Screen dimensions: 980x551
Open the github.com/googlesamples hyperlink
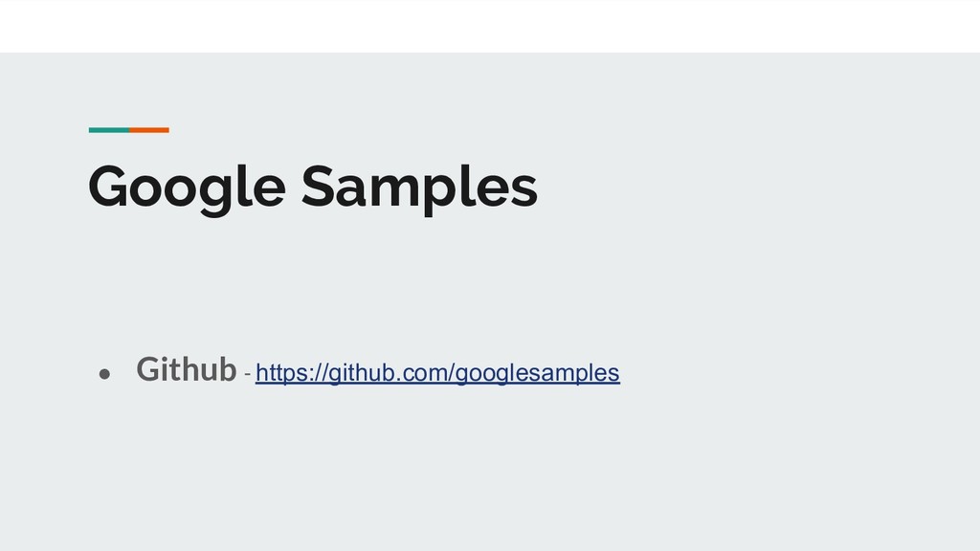(437, 372)
